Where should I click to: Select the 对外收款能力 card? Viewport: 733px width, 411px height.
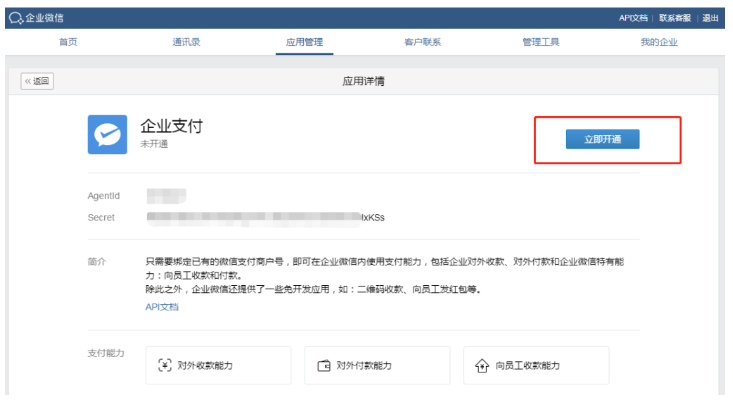coord(218,365)
